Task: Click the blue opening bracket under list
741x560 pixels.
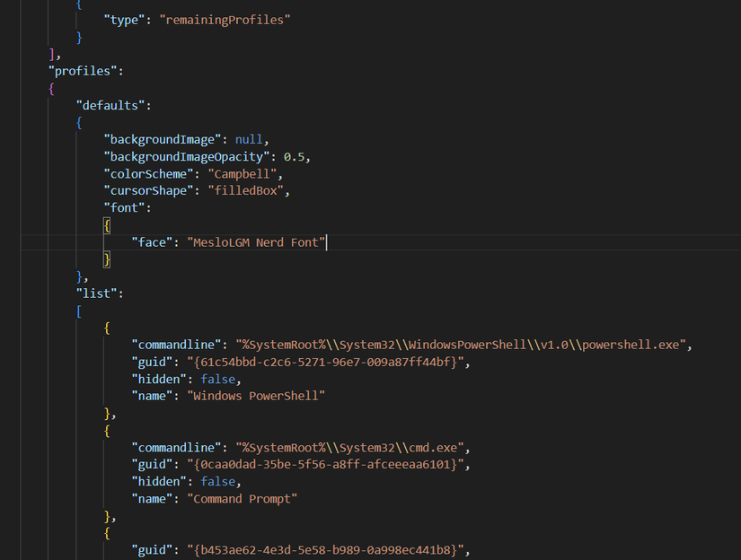Action: point(79,311)
